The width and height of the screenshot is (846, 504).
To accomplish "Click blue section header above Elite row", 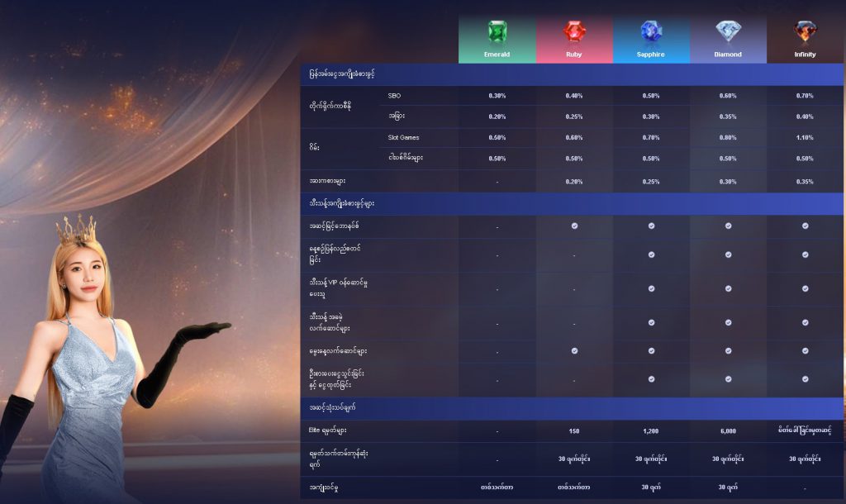I will (x=571, y=408).
